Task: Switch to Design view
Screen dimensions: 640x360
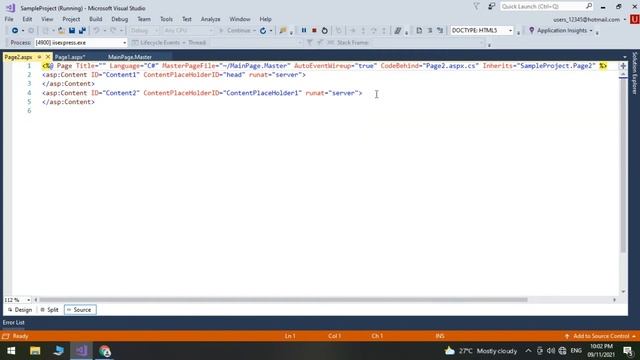Action: pyautogui.click(x=20, y=310)
